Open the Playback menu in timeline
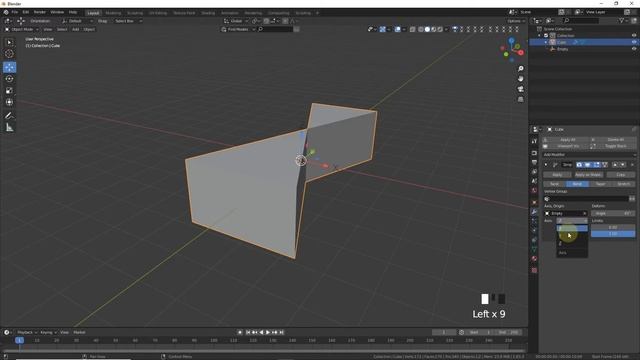The width and height of the screenshot is (640, 360). pyautogui.click(x=27, y=332)
